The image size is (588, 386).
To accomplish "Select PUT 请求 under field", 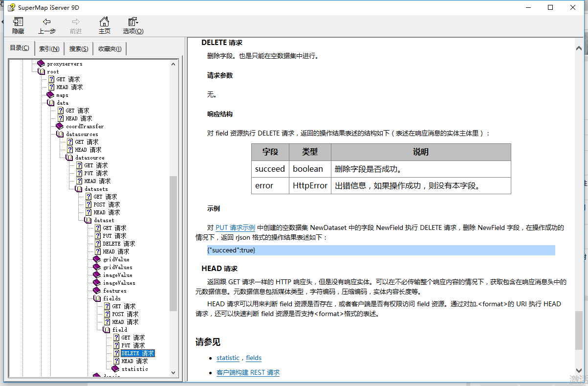I will 133,345.
